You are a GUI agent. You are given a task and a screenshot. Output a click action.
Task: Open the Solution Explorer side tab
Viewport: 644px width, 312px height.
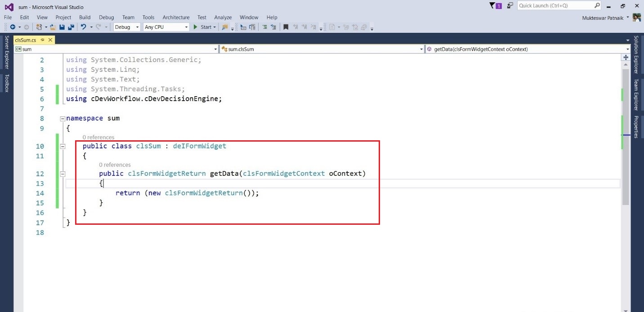636,54
